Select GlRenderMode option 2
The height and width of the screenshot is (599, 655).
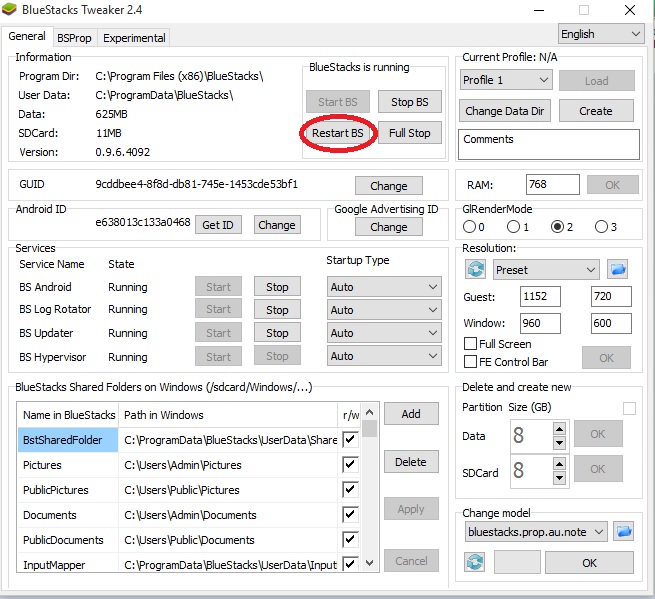click(557, 227)
